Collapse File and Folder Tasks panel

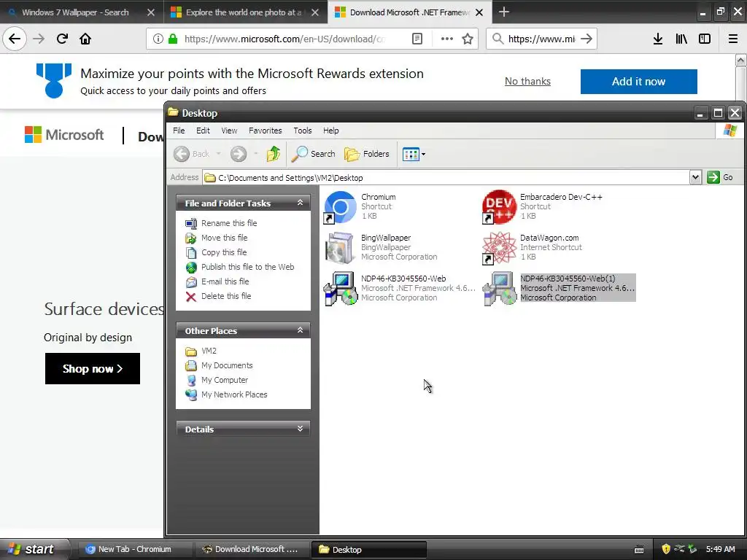300,203
